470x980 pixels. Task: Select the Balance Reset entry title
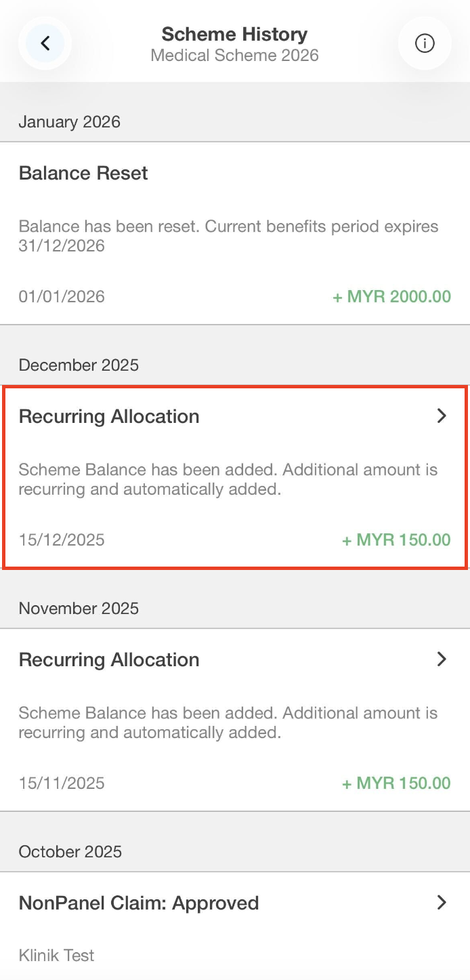(83, 173)
